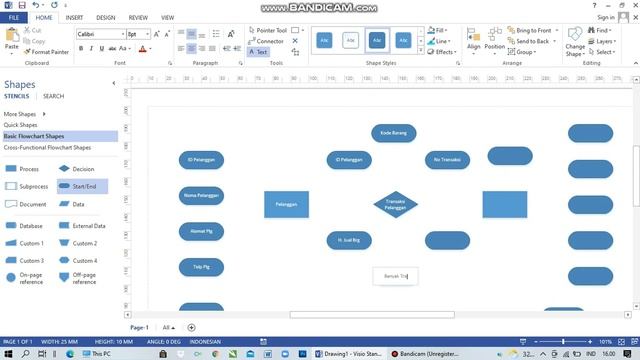Apply the first shape style thumbnail
This screenshot has width=640, height=360.
pyautogui.click(x=324, y=40)
